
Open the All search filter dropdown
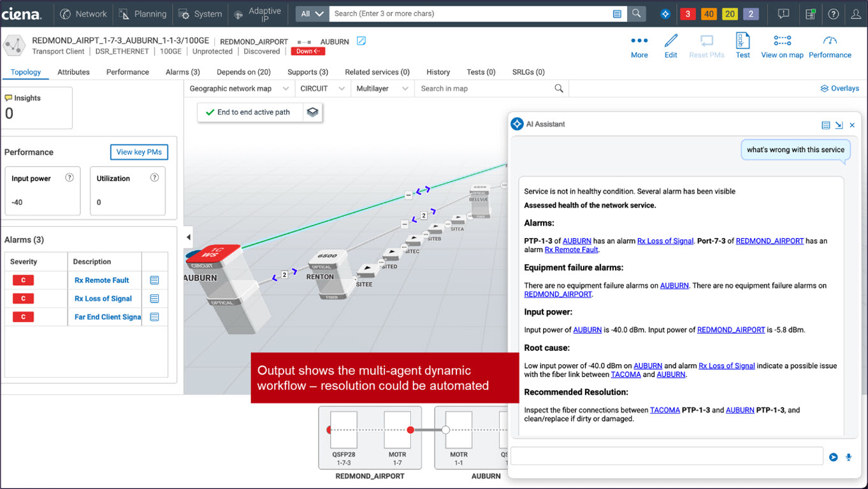312,13
